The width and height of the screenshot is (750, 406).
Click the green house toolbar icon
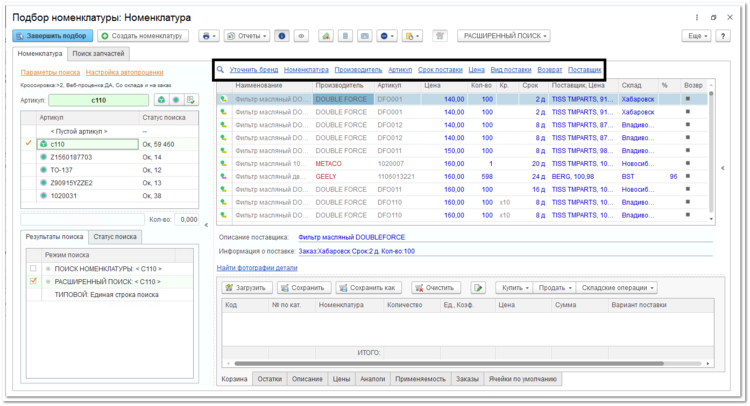(x=326, y=36)
